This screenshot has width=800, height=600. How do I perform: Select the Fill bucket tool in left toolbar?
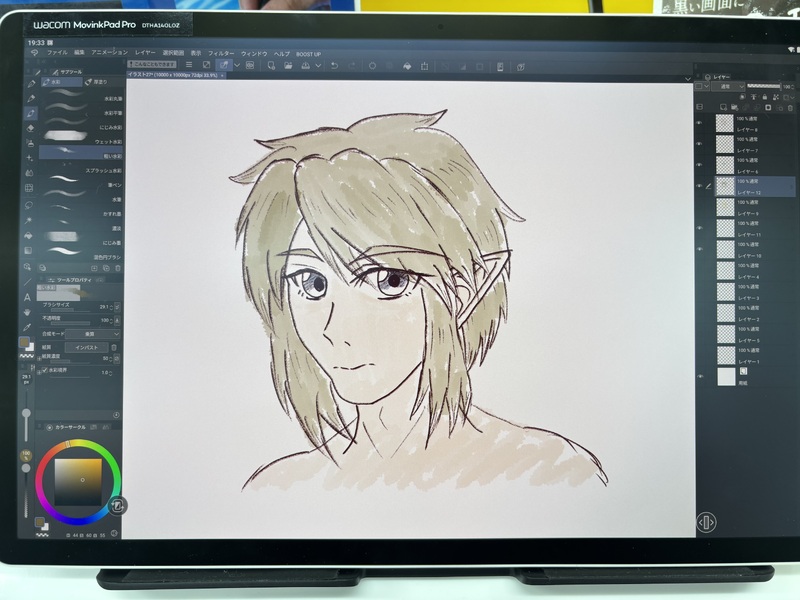[29, 235]
